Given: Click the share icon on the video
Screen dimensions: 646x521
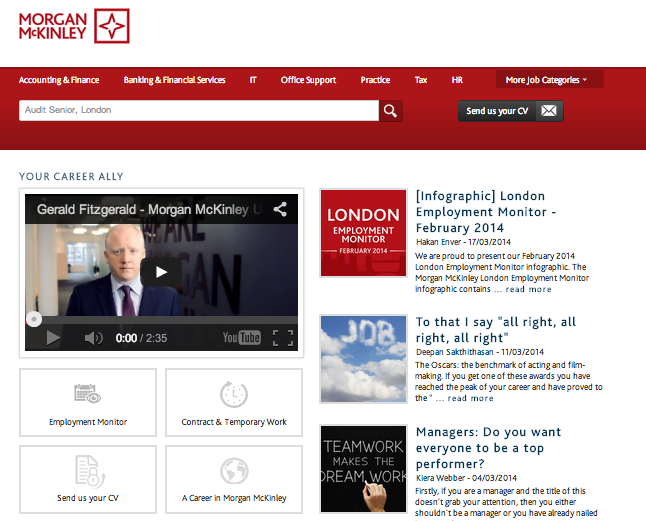Looking at the screenshot, I should pos(281,210).
